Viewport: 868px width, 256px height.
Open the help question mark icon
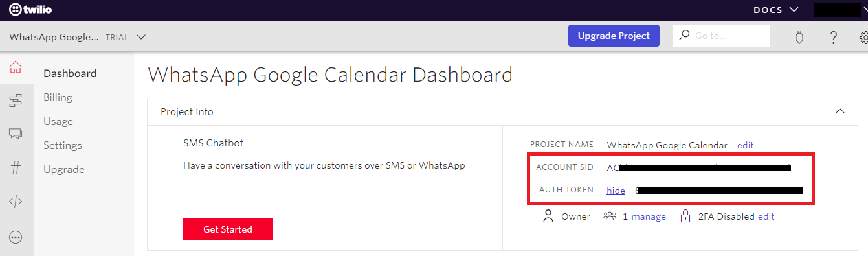coord(834,38)
